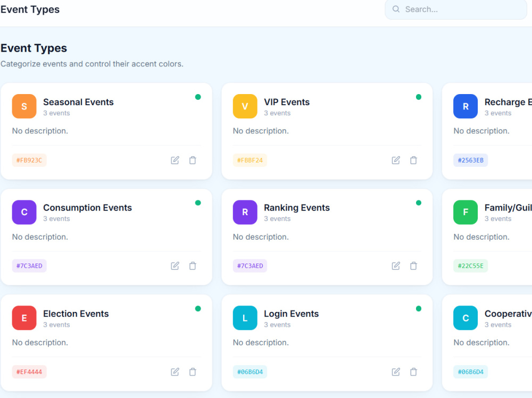
Task: Edit the Election Events type
Action: click(x=174, y=372)
